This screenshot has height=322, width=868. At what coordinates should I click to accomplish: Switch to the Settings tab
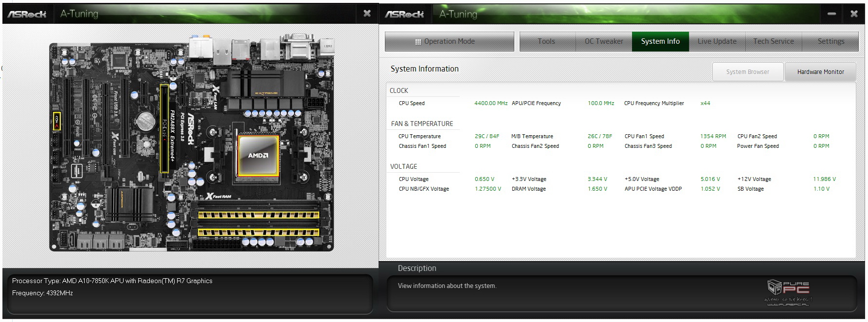(x=831, y=41)
